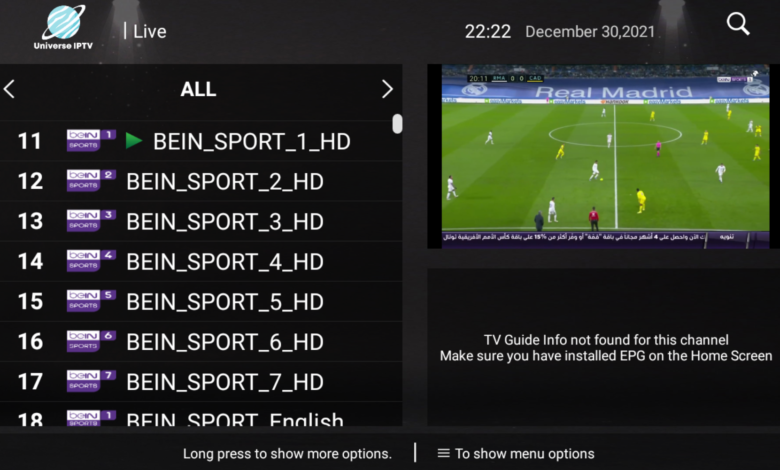Viewport: 780px width, 470px height.
Task: Go to previous category with left chevron
Action: coord(9,90)
